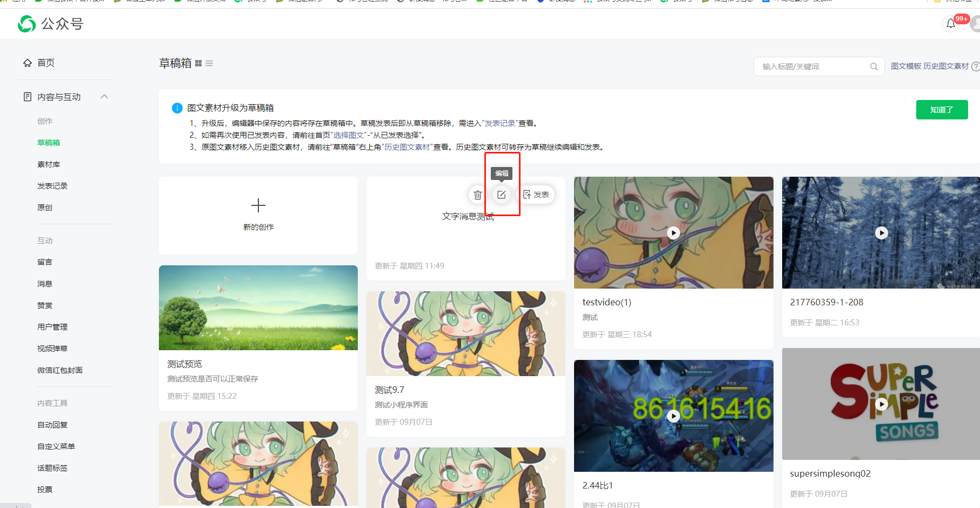Image resolution: width=980 pixels, height=508 pixels.
Task: Open 自动回复 in the sidebar
Action: click(x=52, y=425)
